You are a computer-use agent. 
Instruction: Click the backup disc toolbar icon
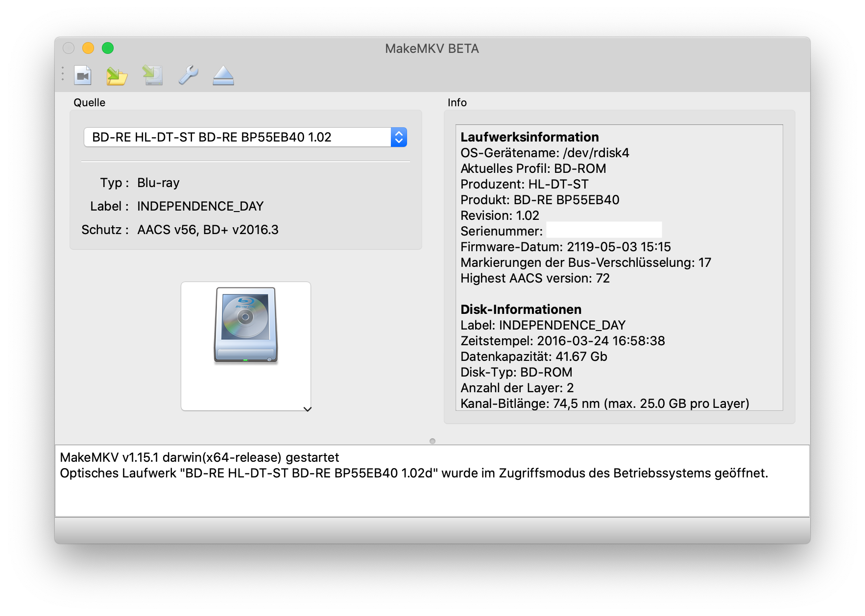pos(152,75)
